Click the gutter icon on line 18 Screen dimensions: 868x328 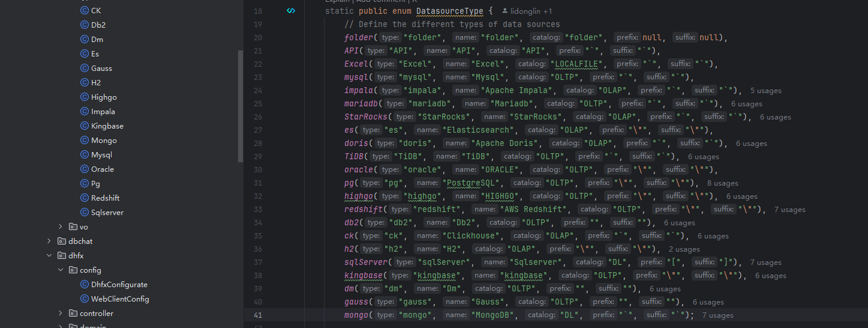pos(291,11)
